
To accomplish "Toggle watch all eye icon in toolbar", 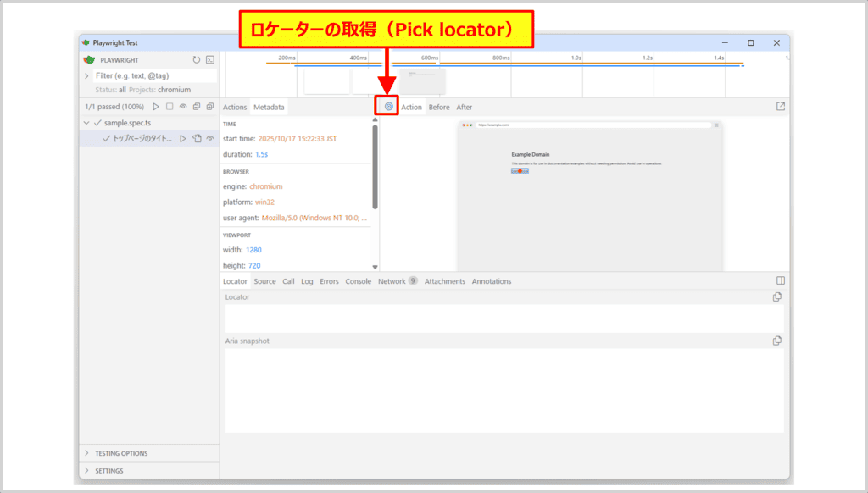I will (x=183, y=107).
